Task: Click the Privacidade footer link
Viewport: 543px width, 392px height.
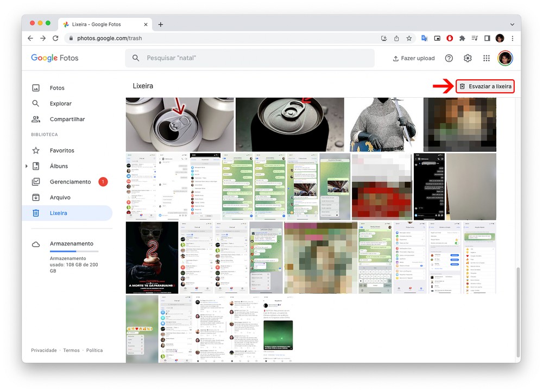Action: 43,350
